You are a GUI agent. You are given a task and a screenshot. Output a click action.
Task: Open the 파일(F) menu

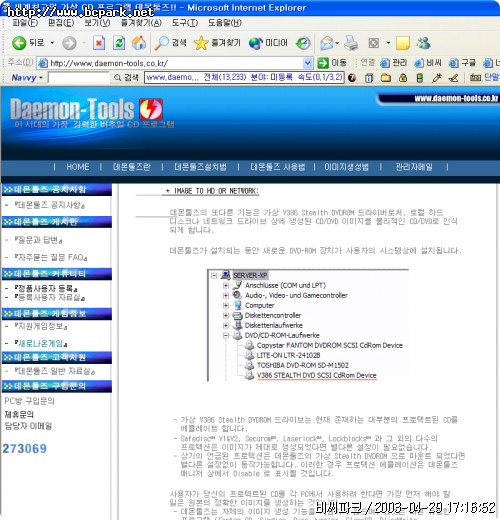(x=25, y=23)
